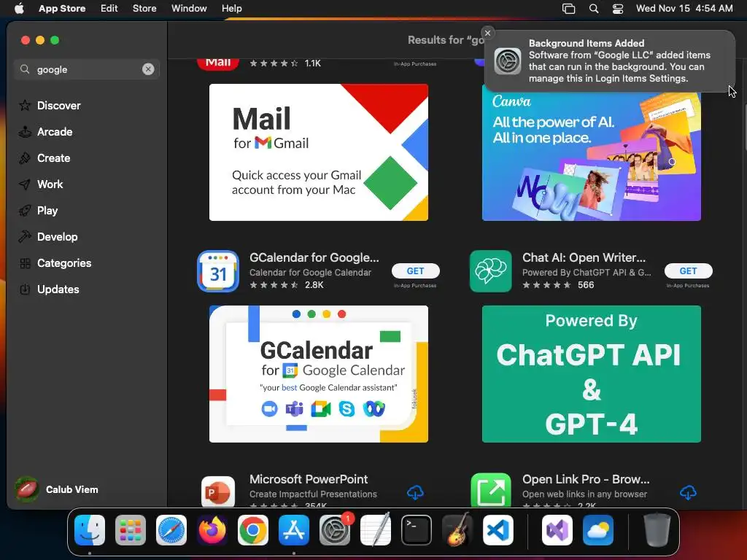
Task: Open Microsoft PowerPoint title
Action: coord(309,479)
